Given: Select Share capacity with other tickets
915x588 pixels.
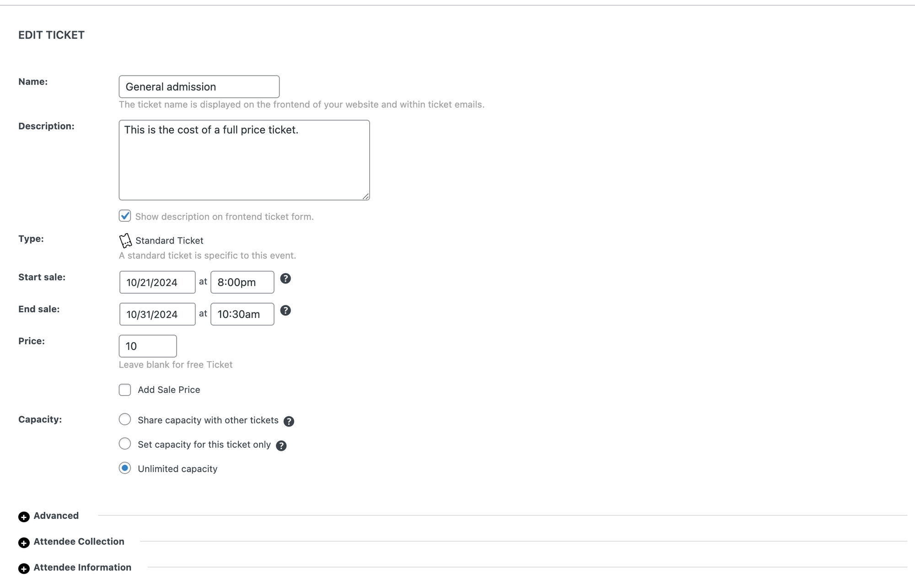Looking at the screenshot, I should pos(125,420).
